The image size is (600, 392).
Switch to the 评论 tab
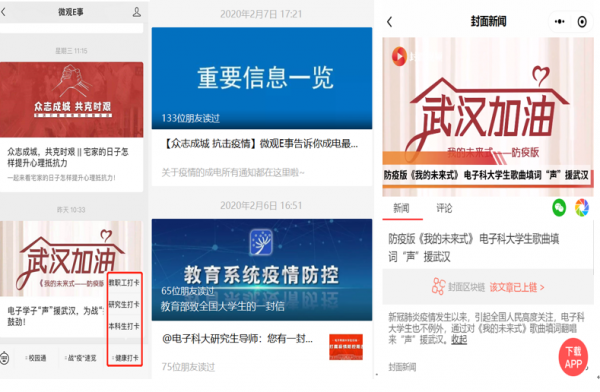[444, 208]
